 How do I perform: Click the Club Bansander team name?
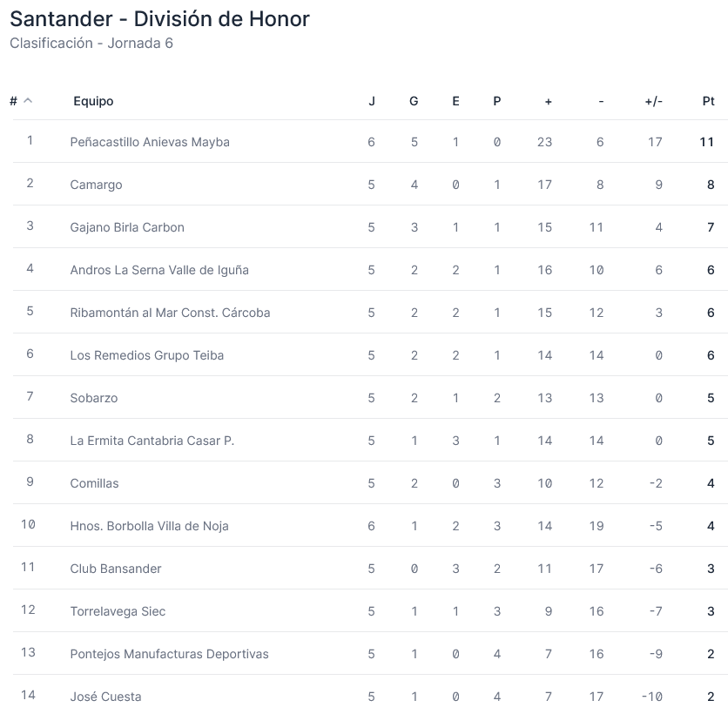[x=116, y=569]
